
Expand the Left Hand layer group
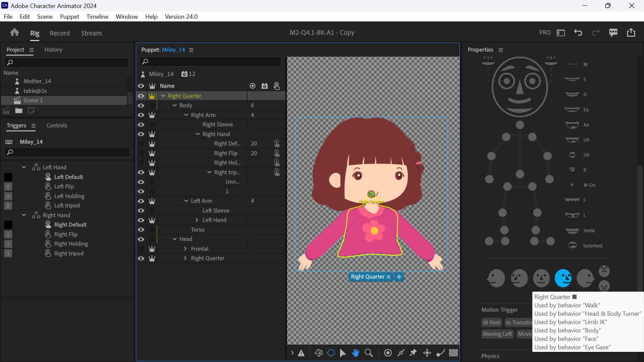[x=197, y=220]
